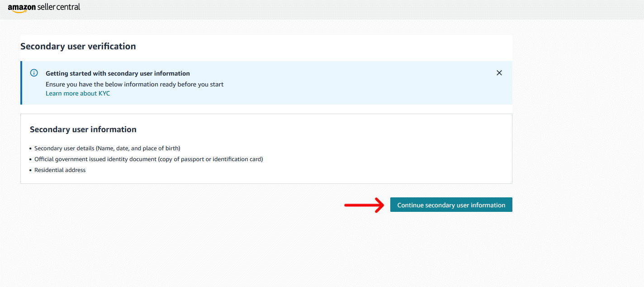Click the bullet before Residential address
The height and width of the screenshot is (287, 644).
[30, 171]
